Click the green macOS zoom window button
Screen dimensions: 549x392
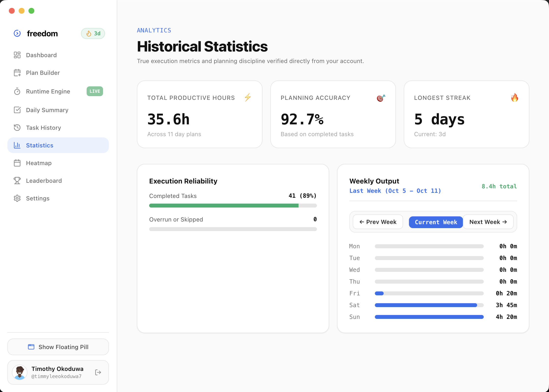point(31,11)
